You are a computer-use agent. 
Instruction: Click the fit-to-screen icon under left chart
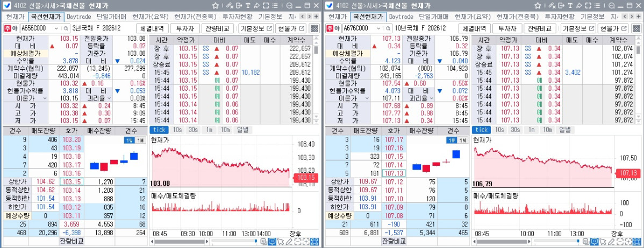click(314, 242)
